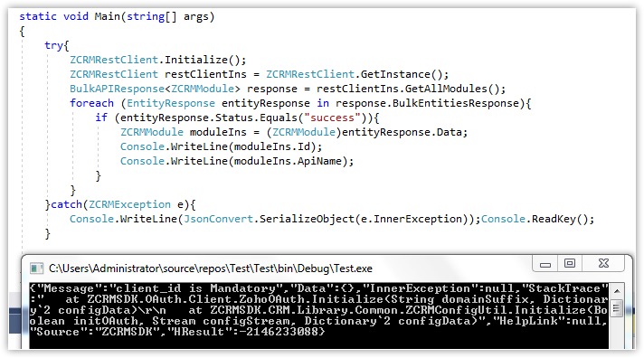Click 'moduleIns.ApiName' argument

(288, 161)
